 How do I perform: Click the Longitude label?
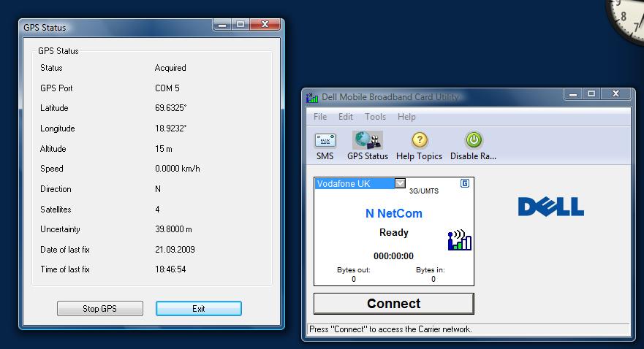(x=58, y=129)
